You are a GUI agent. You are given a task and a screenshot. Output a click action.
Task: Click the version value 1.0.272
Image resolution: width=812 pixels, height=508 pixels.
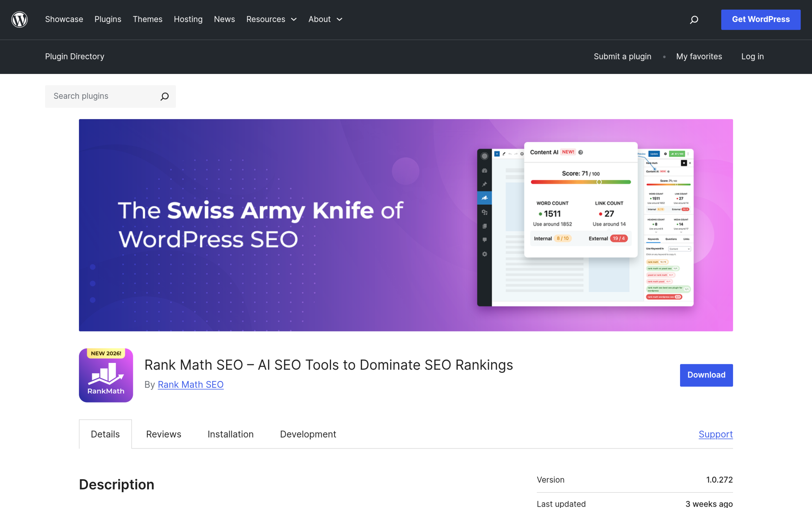(719, 480)
